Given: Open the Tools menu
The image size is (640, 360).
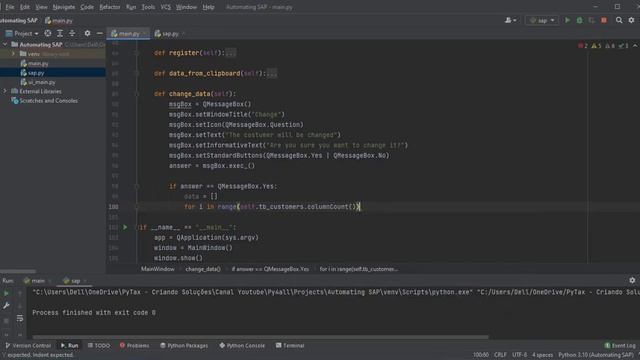Looking at the screenshot, I should 148,7.
